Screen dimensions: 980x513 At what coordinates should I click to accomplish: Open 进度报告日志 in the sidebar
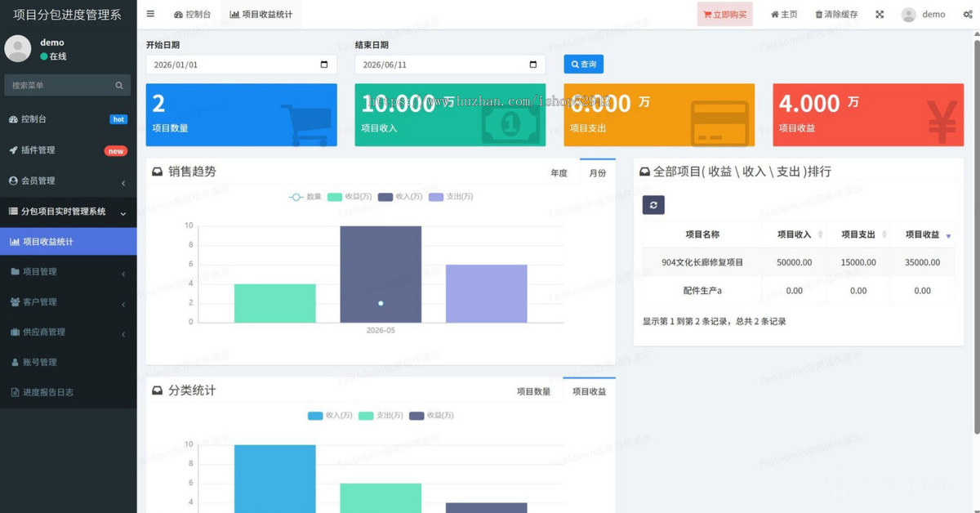(x=69, y=392)
